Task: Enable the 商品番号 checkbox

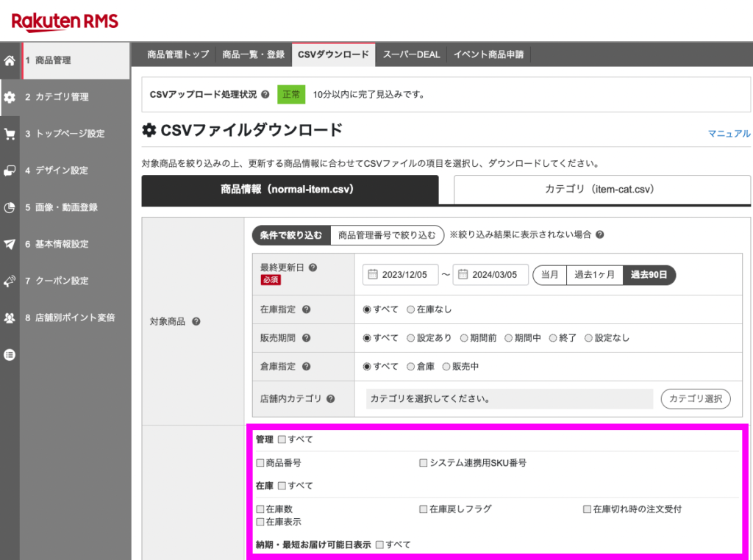Action: [260, 462]
